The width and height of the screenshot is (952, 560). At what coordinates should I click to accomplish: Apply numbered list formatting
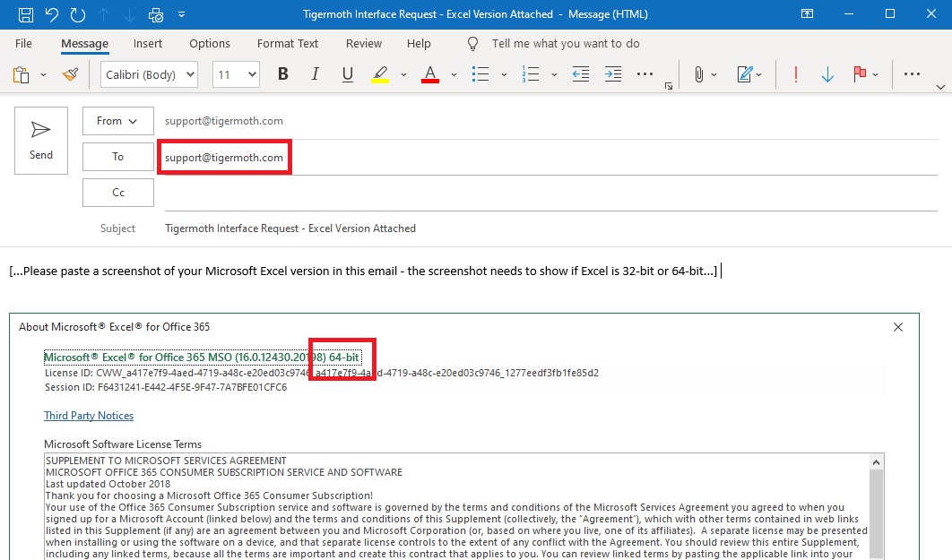(530, 74)
